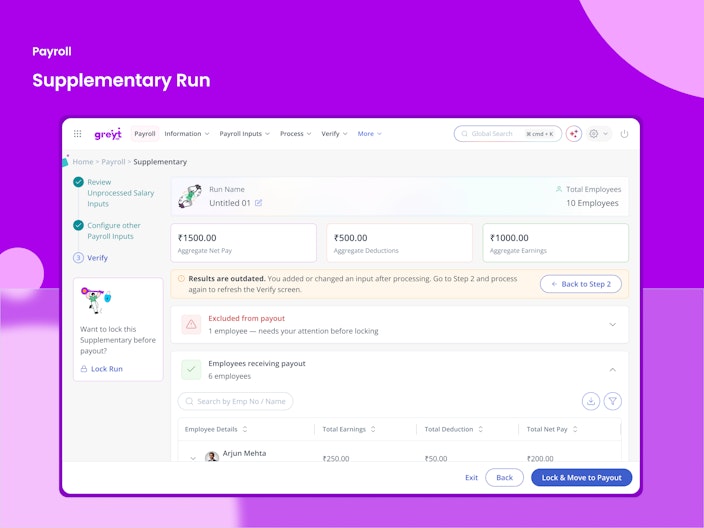The image size is (704, 528).
Task: Click the Back to Step 2 button
Action: pyautogui.click(x=581, y=284)
